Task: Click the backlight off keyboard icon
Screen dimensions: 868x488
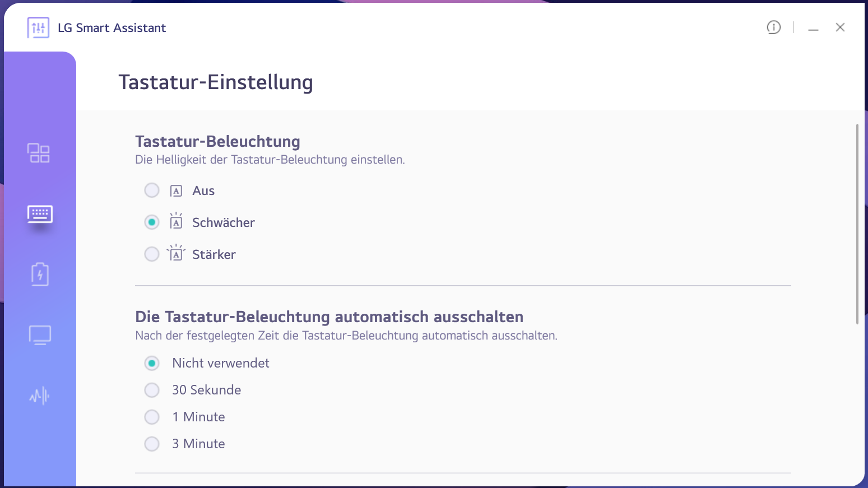Action: tap(176, 191)
